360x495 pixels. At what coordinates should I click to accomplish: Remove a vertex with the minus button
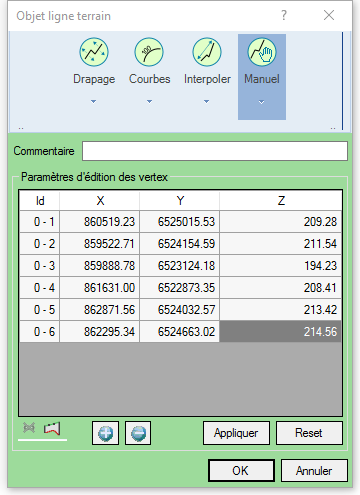[x=138, y=433]
